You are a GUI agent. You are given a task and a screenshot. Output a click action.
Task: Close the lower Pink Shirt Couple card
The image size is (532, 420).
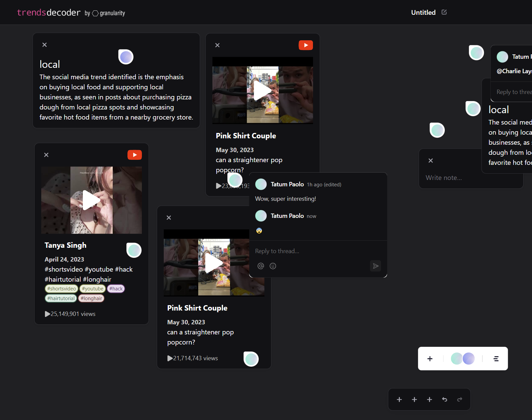click(169, 218)
